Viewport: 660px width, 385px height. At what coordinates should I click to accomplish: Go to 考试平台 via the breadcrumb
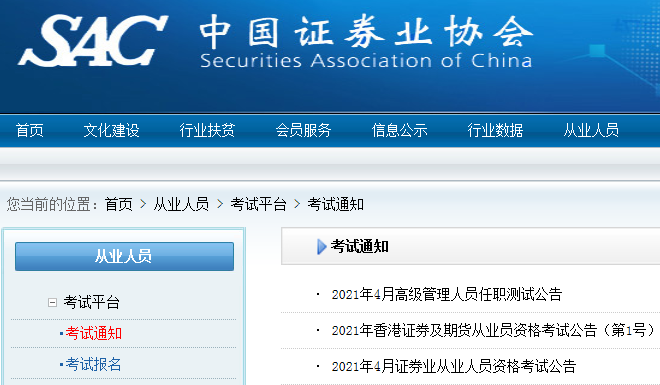pos(258,204)
